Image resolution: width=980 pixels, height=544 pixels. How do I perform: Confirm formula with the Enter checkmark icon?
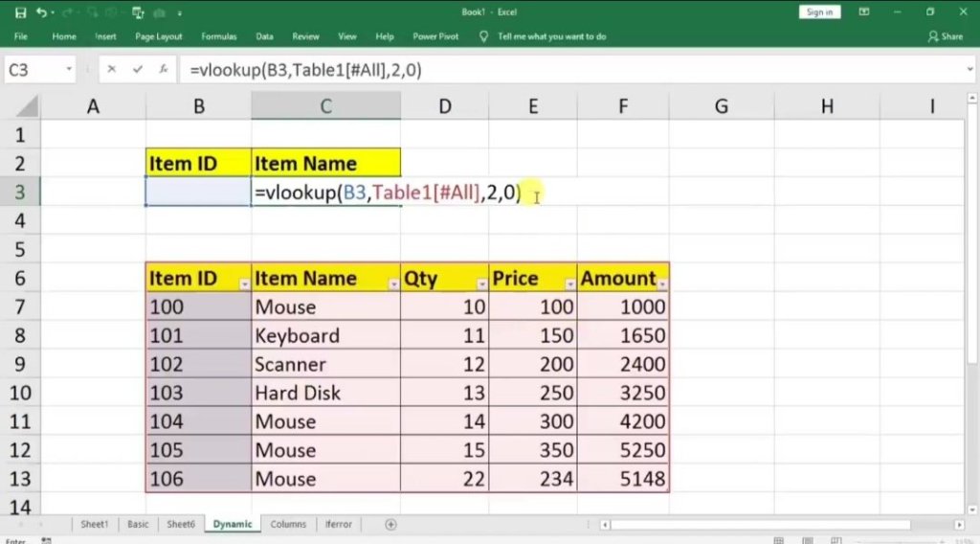click(x=138, y=70)
